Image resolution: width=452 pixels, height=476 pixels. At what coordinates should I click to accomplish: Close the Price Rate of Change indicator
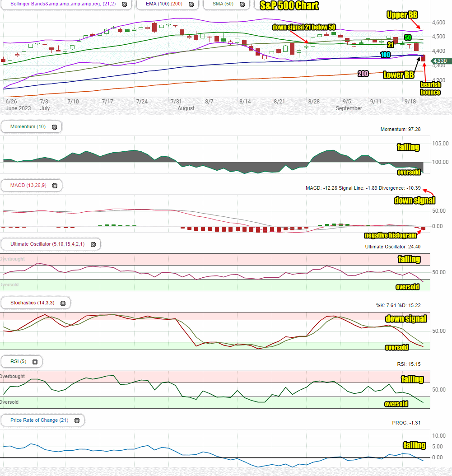click(77, 420)
